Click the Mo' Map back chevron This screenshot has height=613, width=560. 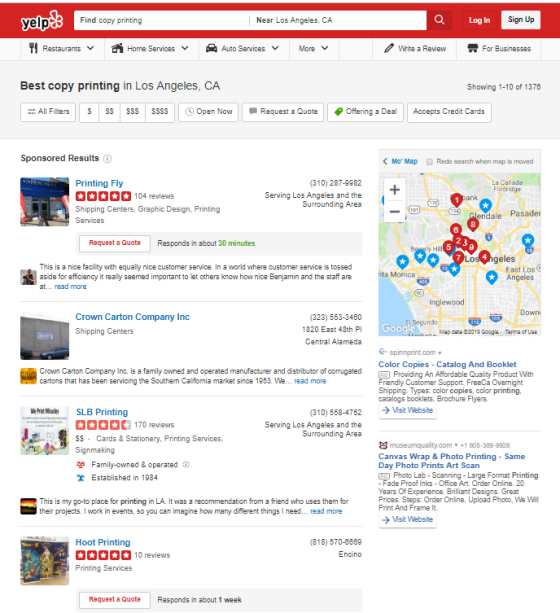pyautogui.click(x=385, y=161)
